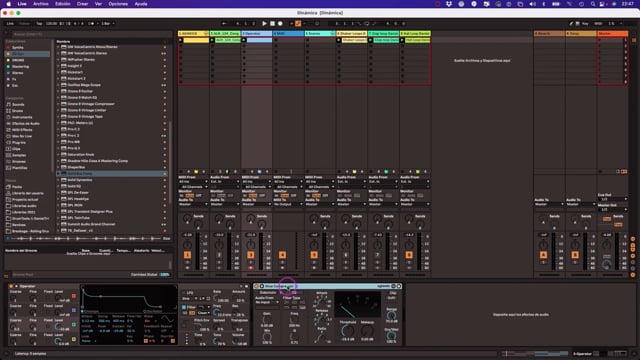Click the MIDI map mode button
640x360 pixels.
tap(598, 24)
